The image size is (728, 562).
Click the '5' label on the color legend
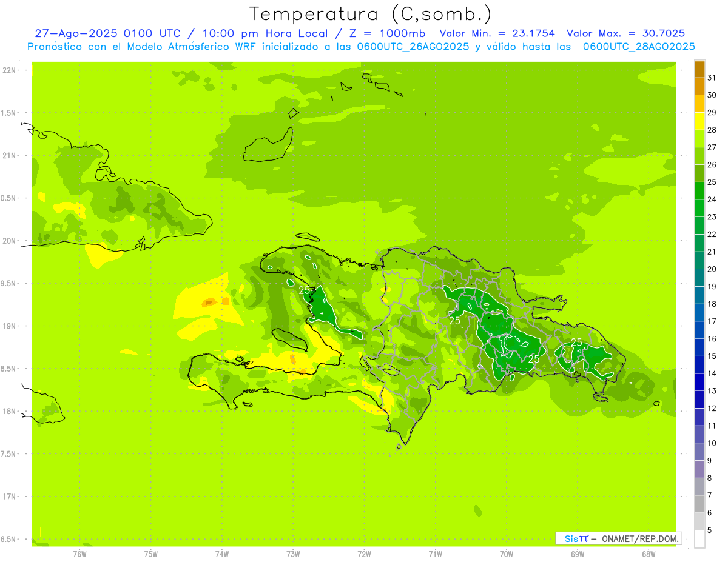pyautogui.click(x=710, y=530)
